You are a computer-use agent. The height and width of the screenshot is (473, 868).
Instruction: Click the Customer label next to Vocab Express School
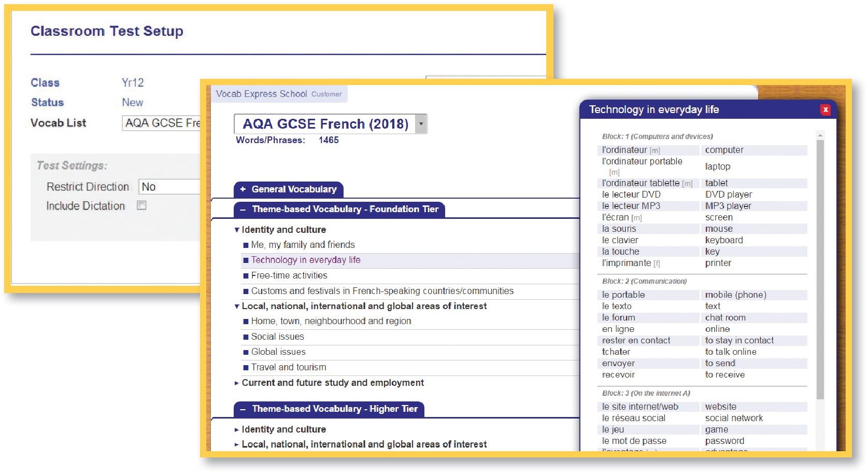pyautogui.click(x=326, y=94)
